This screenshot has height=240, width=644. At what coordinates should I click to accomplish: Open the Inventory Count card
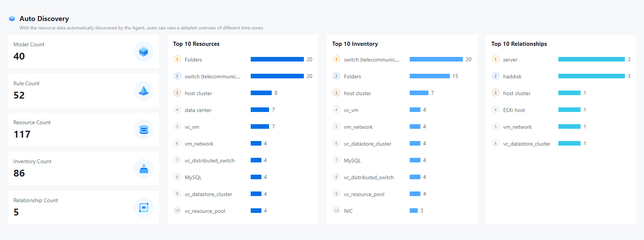83,169
